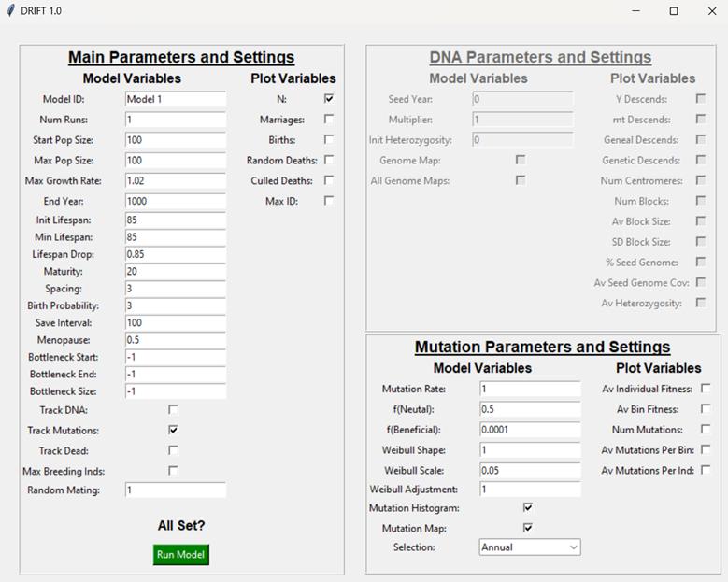
Task: Focus the Max Growth Rate field
Action: pyautogui.click(x=175, y=180)
